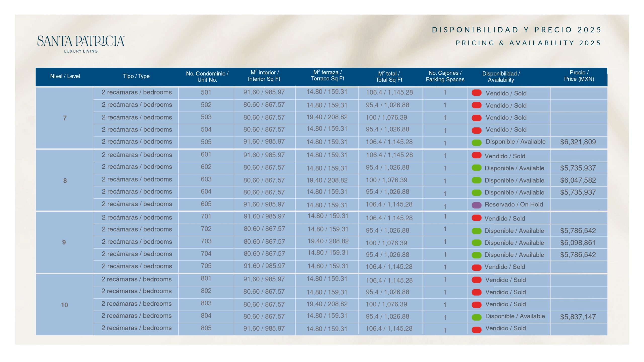Click the Level 10 row group cell
644x362 pixels.
tap(64, 305)
